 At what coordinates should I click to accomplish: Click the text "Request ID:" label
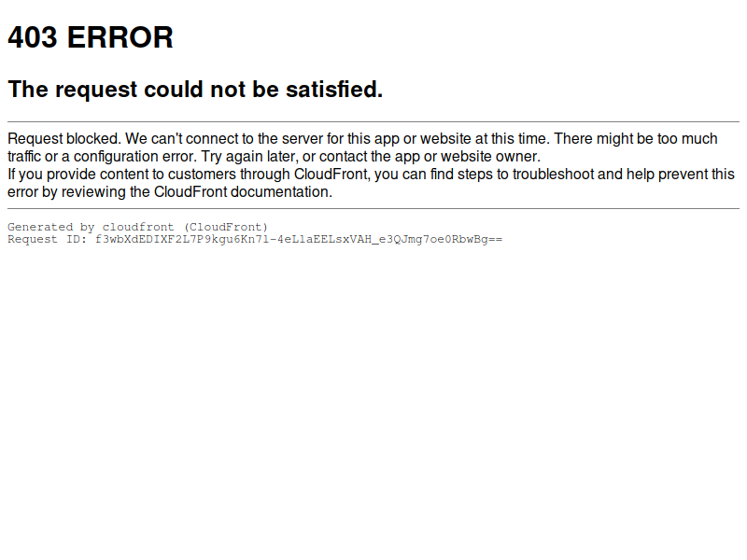(x=48, y=239)
